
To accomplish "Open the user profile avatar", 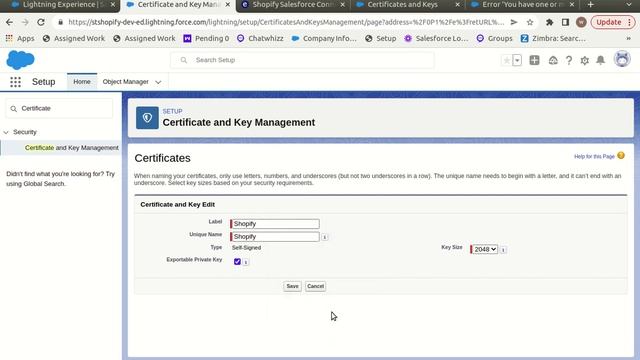I will click(x=622, y=60).
